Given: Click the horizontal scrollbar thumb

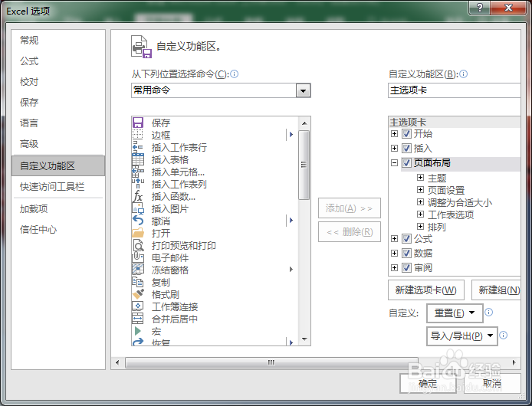Looking at the screenshot, I should click(x=271, y=362).
